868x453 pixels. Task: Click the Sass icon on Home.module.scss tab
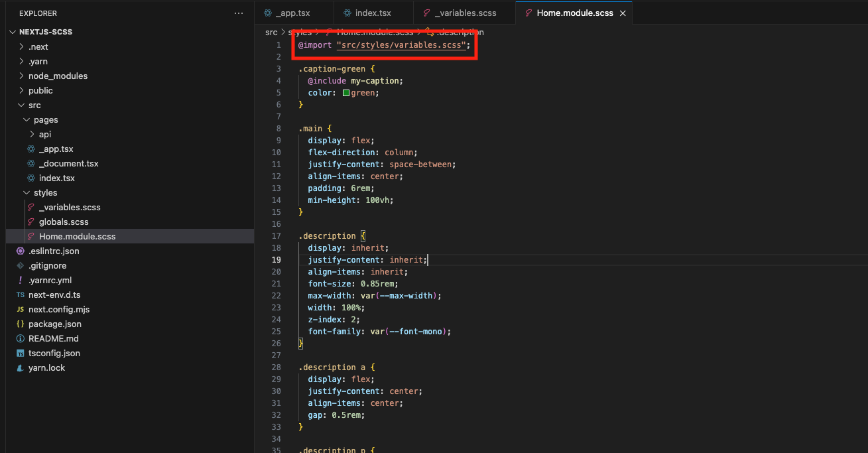tap(528, 13)
